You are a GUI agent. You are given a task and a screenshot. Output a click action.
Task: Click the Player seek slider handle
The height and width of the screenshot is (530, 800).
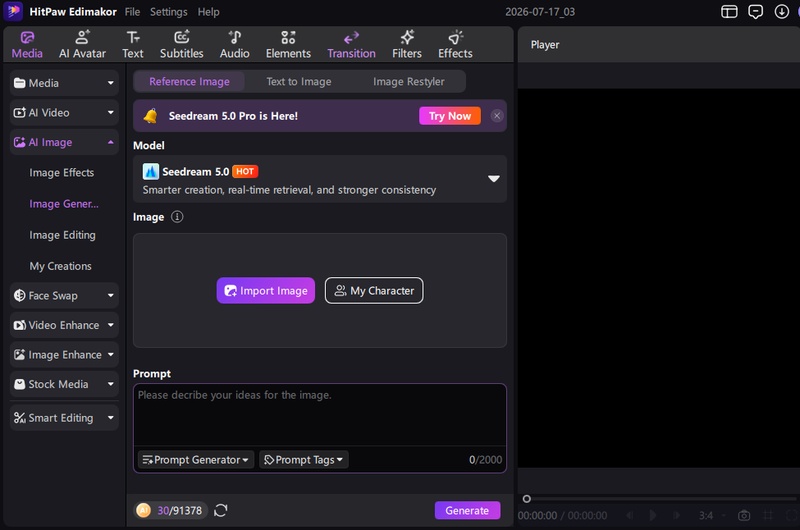coord(527,498)
